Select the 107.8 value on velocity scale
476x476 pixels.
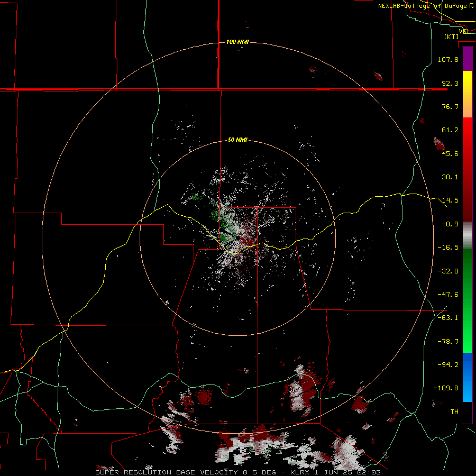point(448,59)
